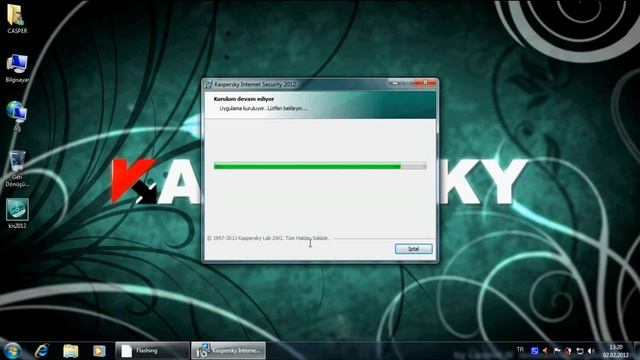The height and width of the screenshot is (360, 640).
Task: Click the orange arrow tray icon
Action: pos(545,351)
